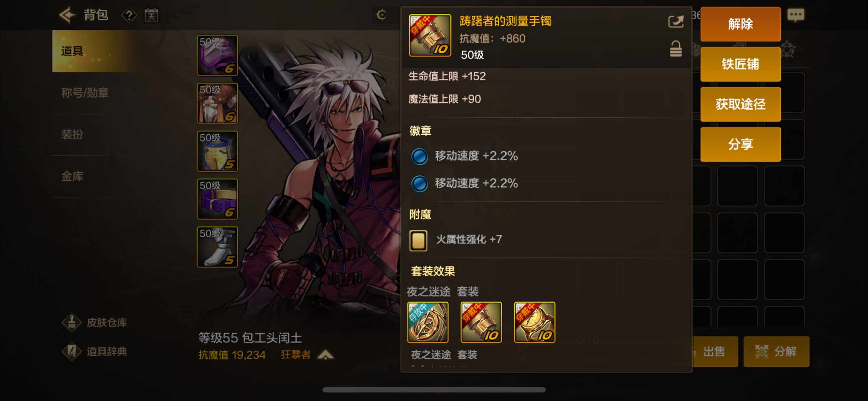
Task: Select the compass set item thumbnail
Action: pos(428,322)
